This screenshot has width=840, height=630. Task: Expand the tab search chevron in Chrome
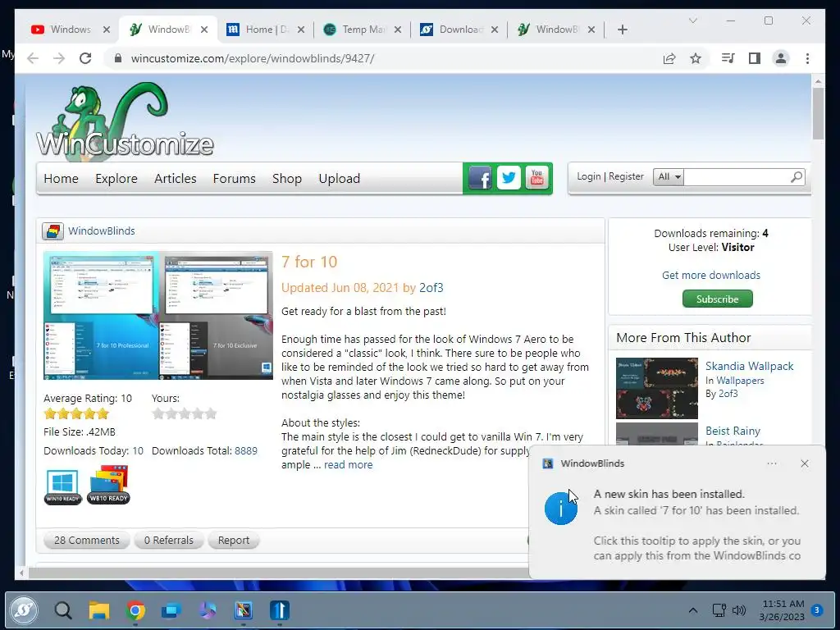tap(692, 21)
